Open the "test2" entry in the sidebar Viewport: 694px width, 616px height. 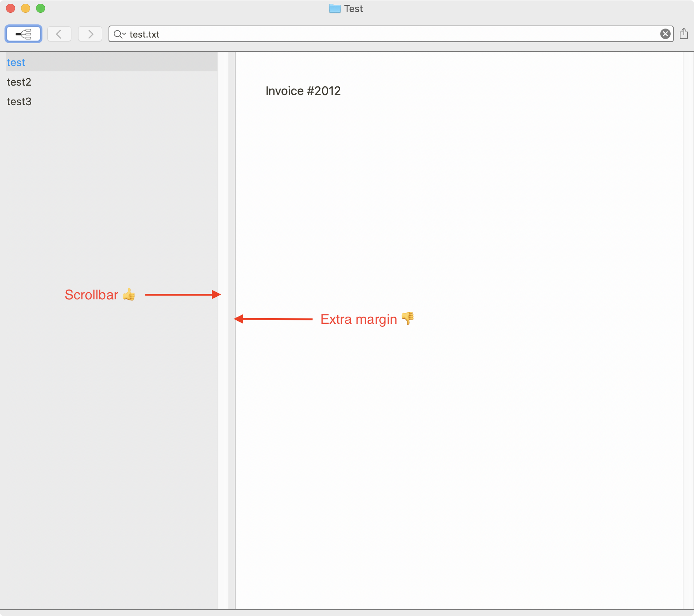tap(19, 82)
